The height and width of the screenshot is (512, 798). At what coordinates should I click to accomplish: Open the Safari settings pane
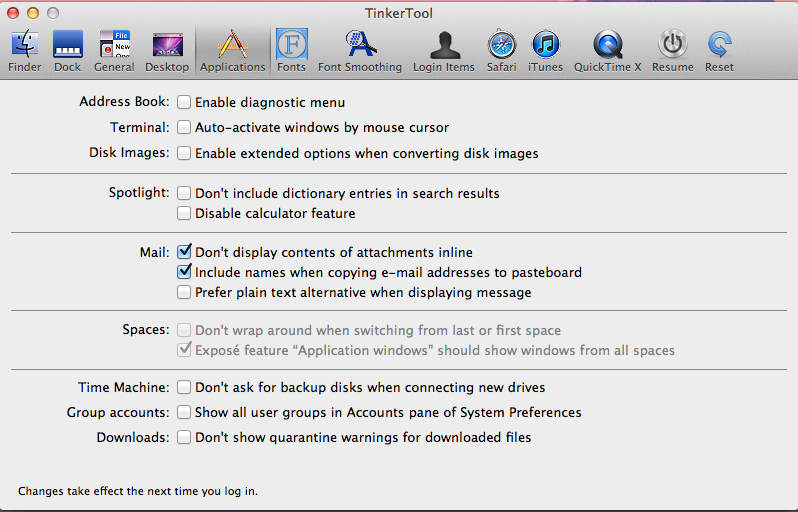coord(501,51)
